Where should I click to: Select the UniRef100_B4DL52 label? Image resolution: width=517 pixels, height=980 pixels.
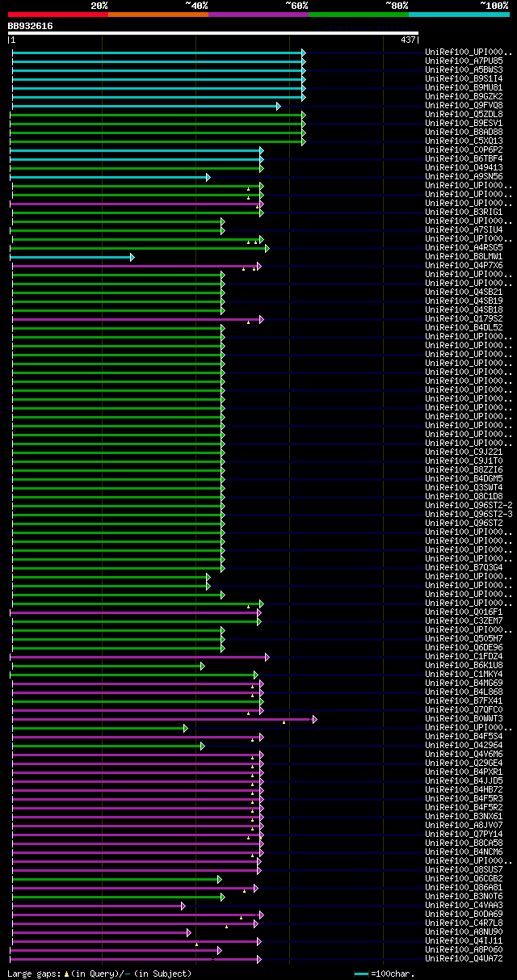tap(464, 327)
